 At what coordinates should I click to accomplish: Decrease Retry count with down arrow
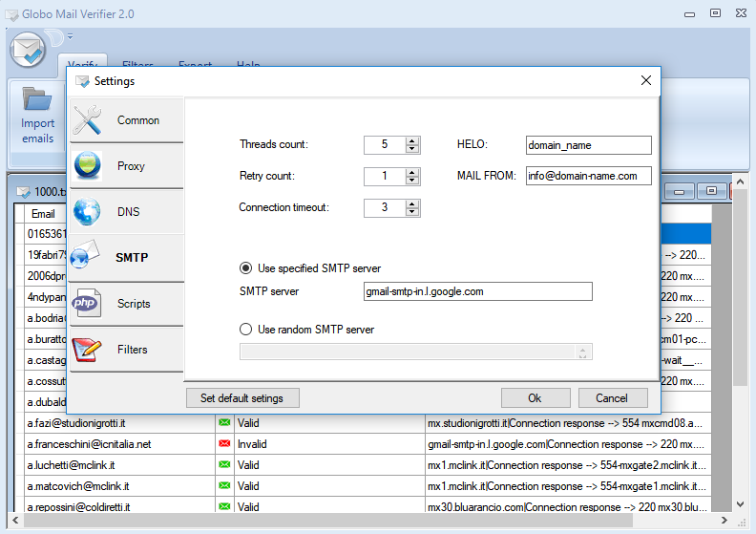point(411,181)
